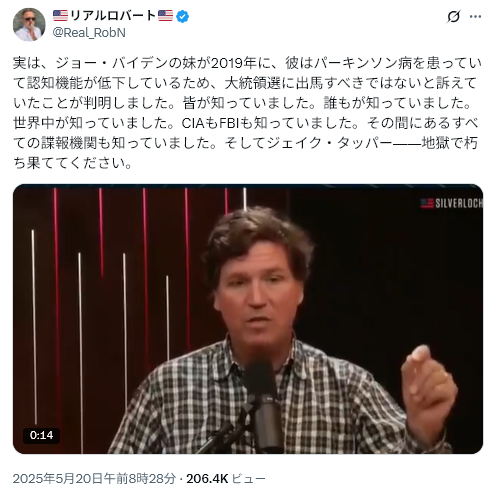Click the flag logo beside SILVERLOCH watermark
Viewport: 492px width, 493px height.
tap(427, 203)
